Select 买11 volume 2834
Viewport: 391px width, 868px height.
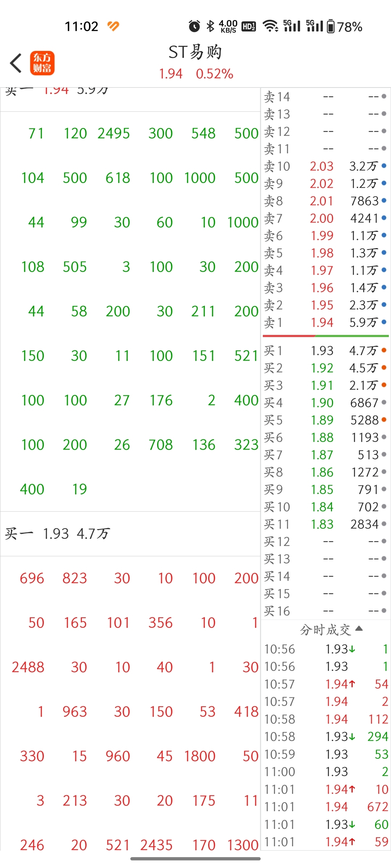(x=365, y=524)
